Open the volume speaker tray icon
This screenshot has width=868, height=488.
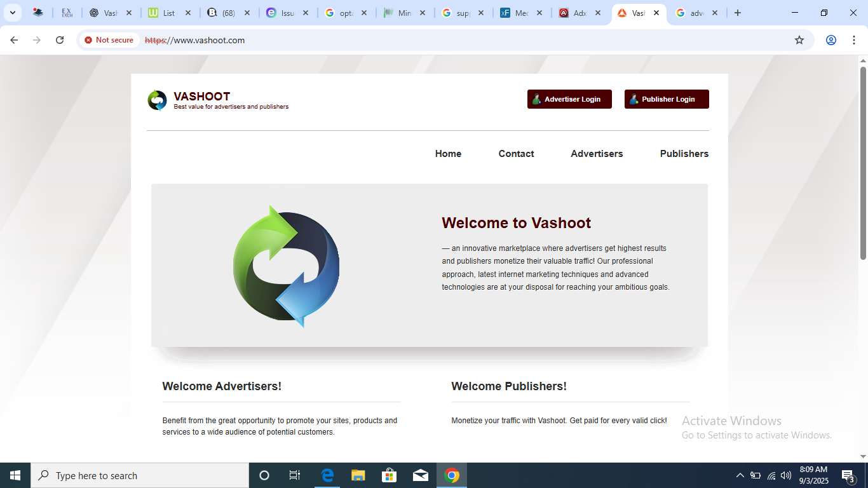click(x=786, y=475)
